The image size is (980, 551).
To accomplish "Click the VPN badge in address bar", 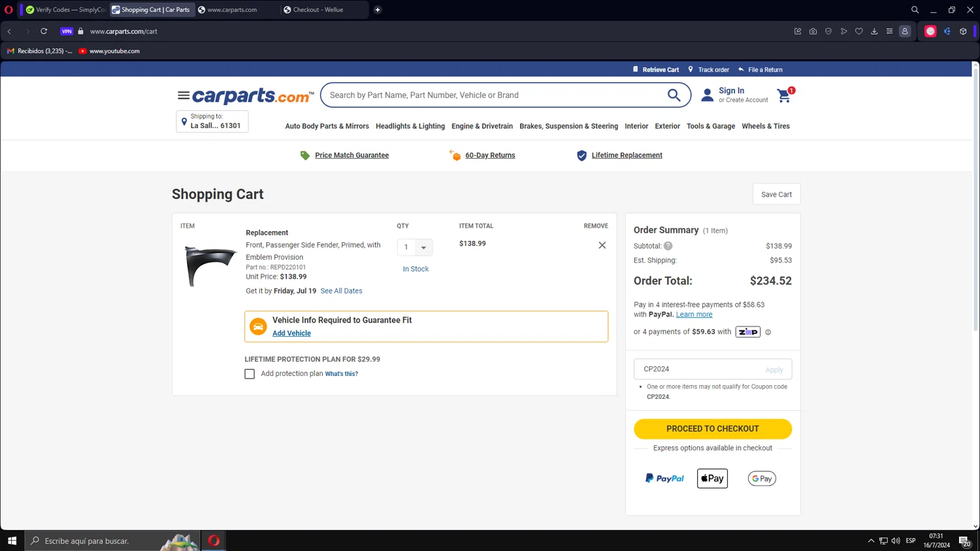I will [x=67, y=31].
